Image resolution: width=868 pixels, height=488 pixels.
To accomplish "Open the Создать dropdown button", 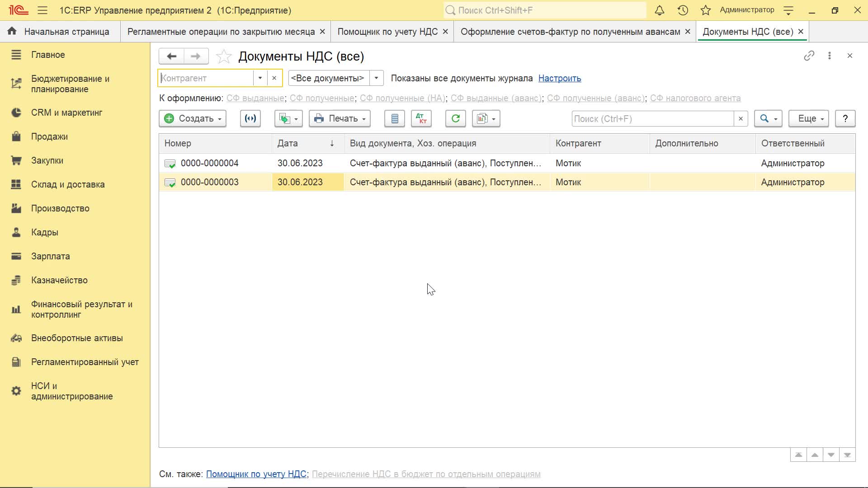I will 193,118.
